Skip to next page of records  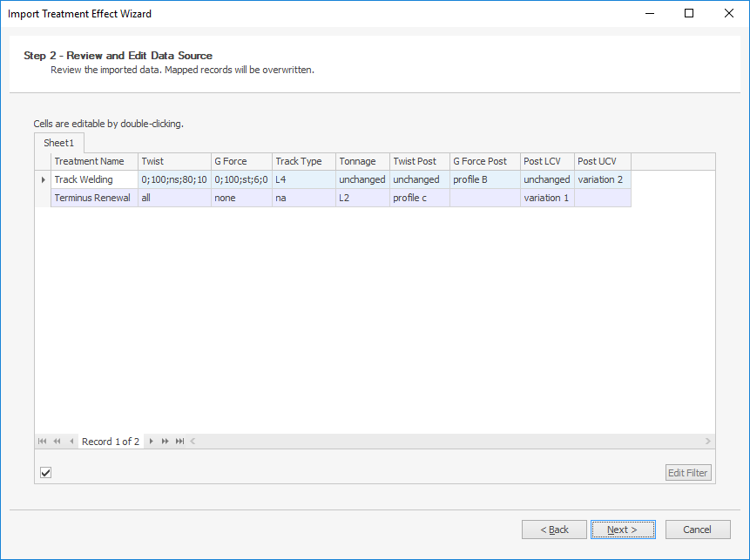(x=165, y=441)
